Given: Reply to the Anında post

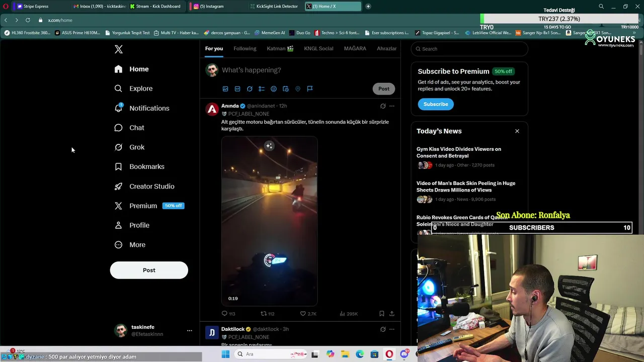Looking at the screenshot, I should coord(228,314).
